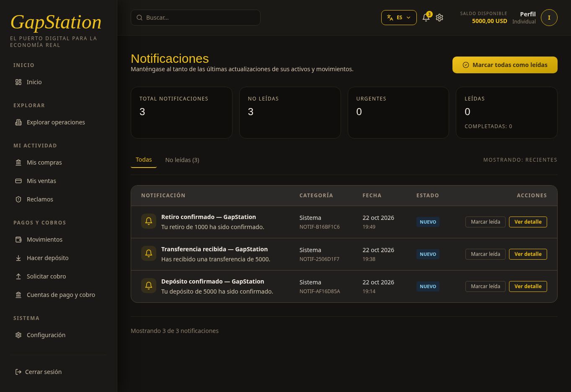The height and width of the screenshot is (392, 571).
Task: Mark Transferencia recibida notification as read
Action: tap(486, 254)
